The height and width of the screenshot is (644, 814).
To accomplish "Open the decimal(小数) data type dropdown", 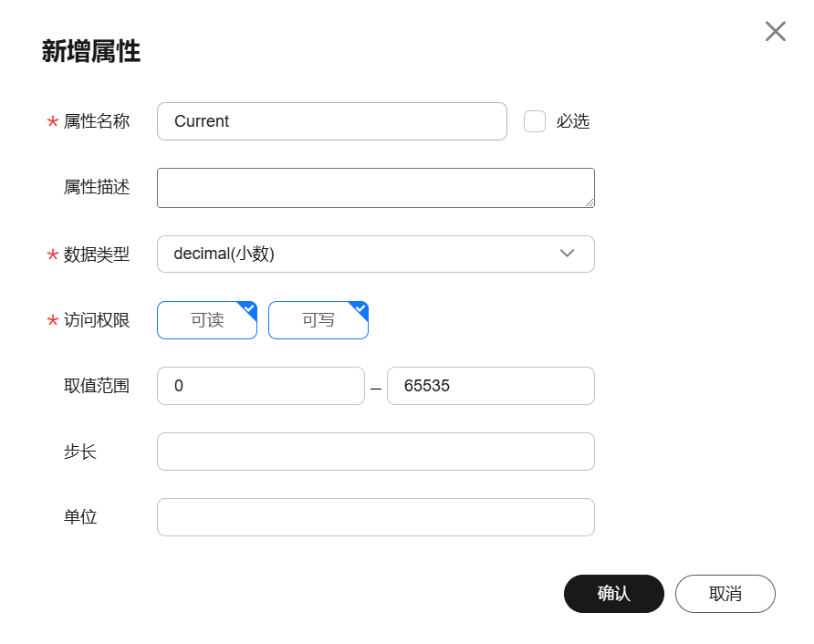I will [x=376, y=254].
